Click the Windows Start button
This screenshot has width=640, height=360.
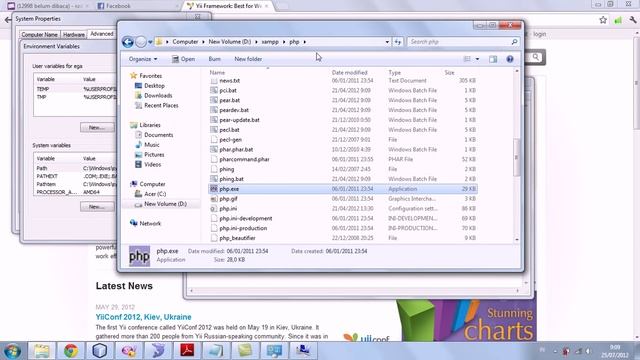[x=12, y=351]
